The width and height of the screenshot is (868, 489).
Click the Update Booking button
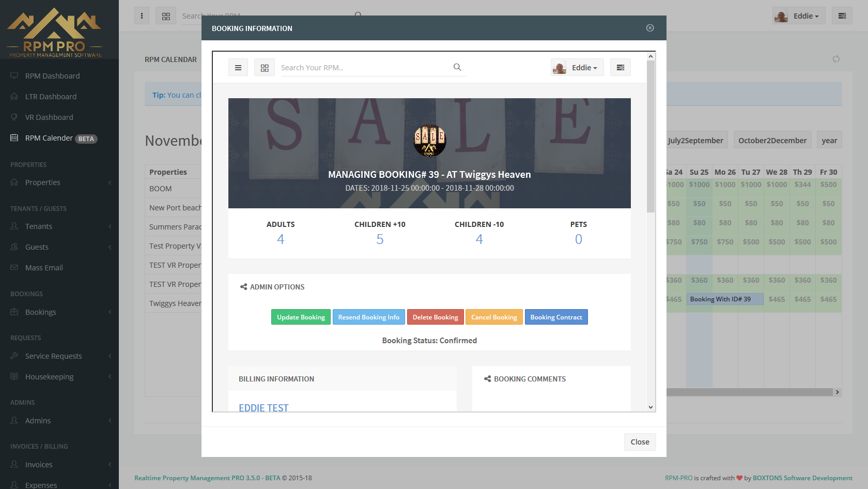pyautogui.click(x=301, y=317)
